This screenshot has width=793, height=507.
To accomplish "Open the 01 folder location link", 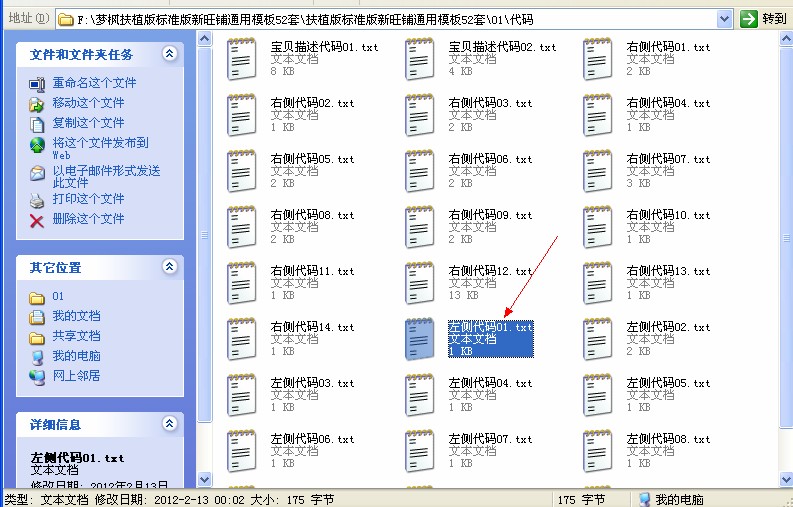I will pos(58,296).
